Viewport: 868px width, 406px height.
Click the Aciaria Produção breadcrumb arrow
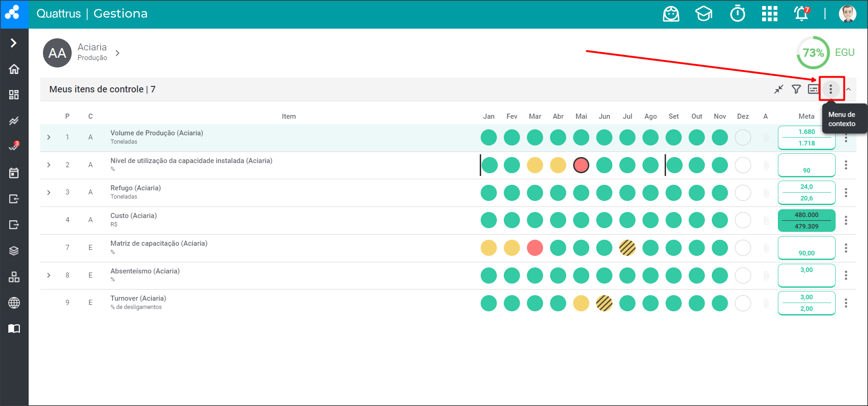click(x=117, y=53)
